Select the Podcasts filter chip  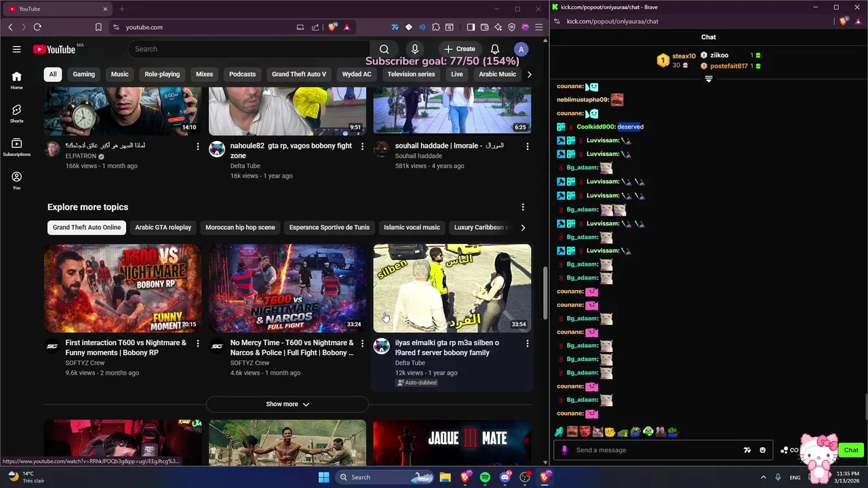coord(242,74)
